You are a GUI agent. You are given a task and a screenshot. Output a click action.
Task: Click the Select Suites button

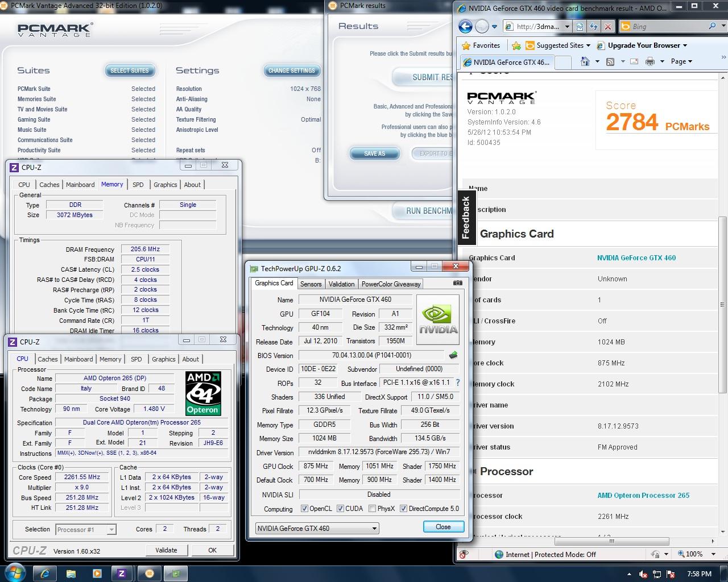click(130, 70)
